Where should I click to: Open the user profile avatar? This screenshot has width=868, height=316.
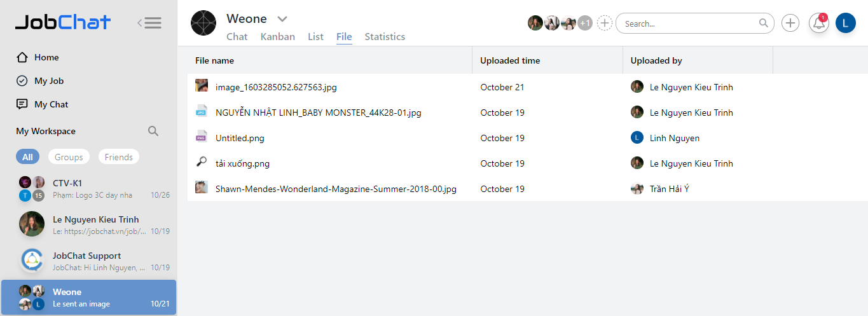coord(846,24)
